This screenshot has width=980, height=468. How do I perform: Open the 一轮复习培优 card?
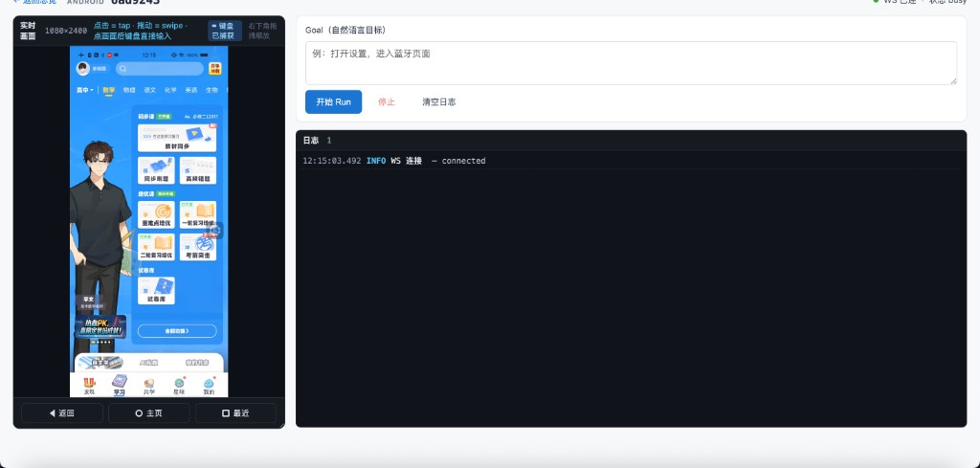198,214
